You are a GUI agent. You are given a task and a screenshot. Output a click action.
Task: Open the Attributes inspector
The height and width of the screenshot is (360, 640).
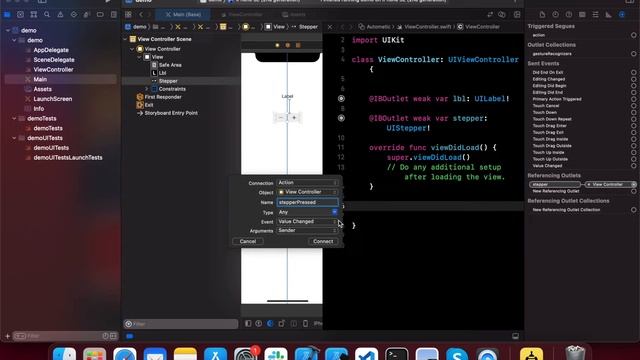596,15
